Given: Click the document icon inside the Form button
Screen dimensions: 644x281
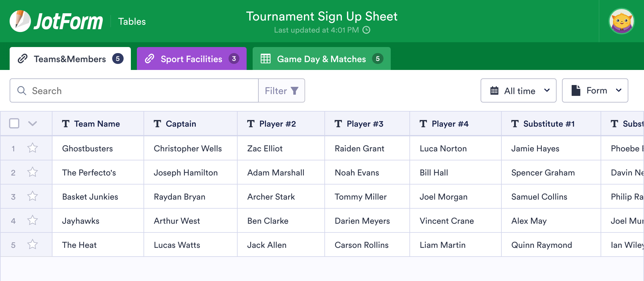Looking at the screenshot, I should 576,90.
